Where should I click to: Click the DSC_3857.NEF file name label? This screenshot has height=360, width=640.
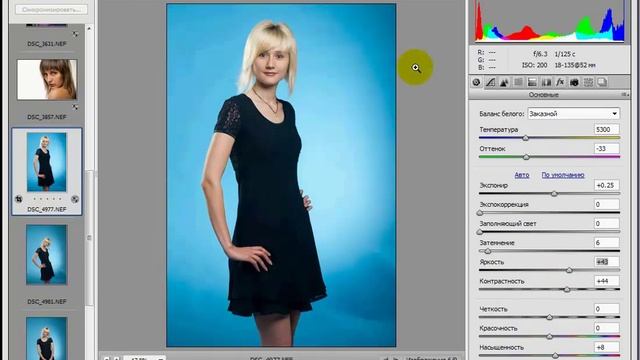pos(47,117)
